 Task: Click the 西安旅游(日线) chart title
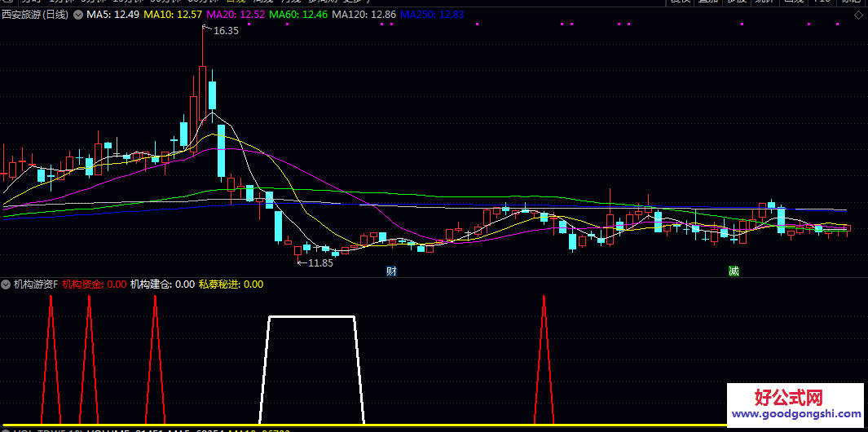point(35,15)
